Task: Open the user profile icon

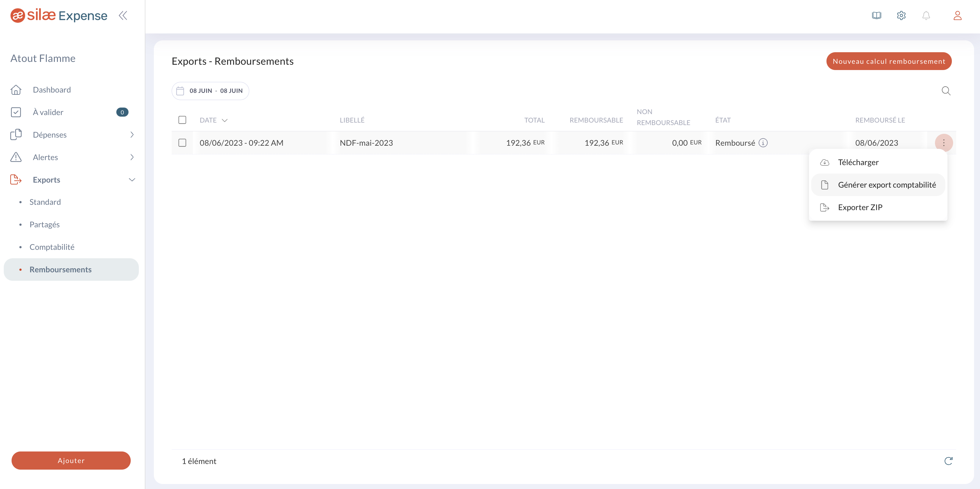Action: [957, 16]
